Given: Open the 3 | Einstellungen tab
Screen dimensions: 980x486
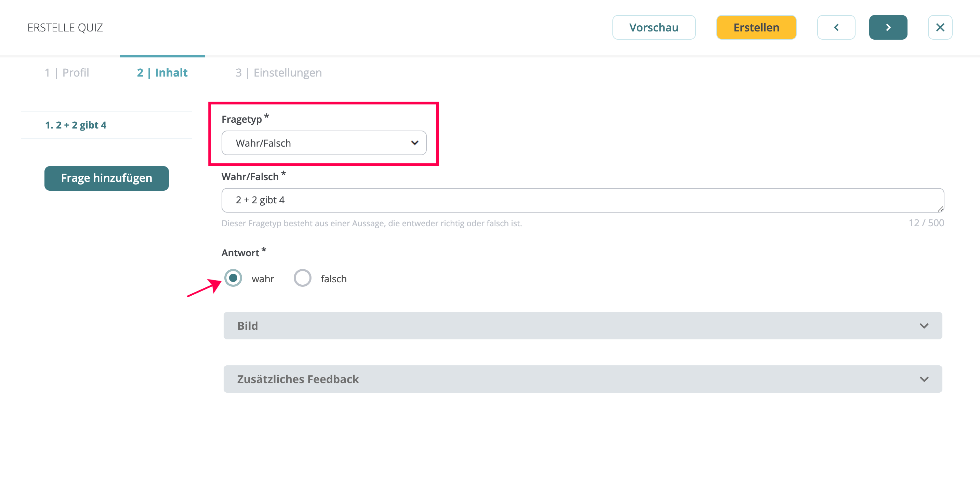Looking at the screenshot, I should click(x=278, y=73).
